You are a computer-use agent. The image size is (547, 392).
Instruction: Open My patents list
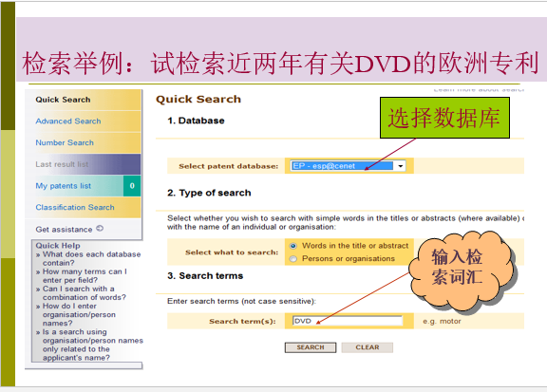pos(63,186)
